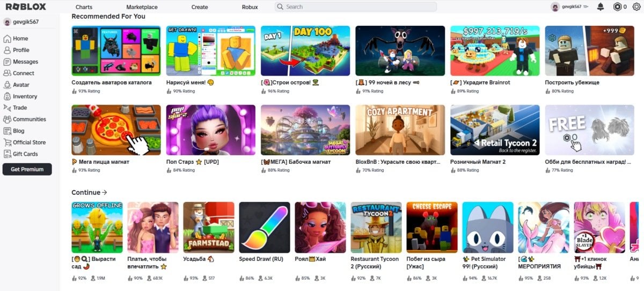Open the Charts tab

pos(84,7)
